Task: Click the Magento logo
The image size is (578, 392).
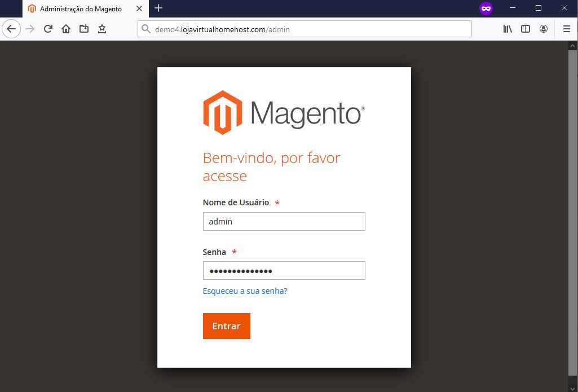Action: click(284, 112)
